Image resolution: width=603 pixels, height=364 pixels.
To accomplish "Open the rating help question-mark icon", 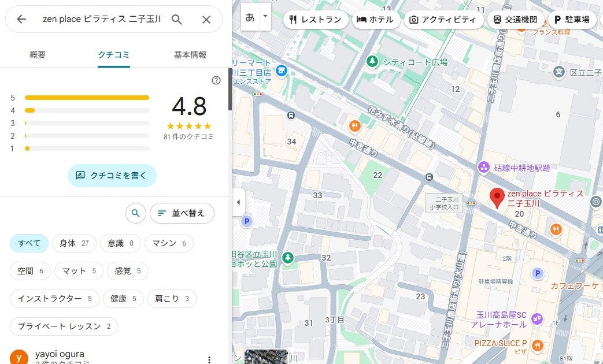I will point(216,80).
